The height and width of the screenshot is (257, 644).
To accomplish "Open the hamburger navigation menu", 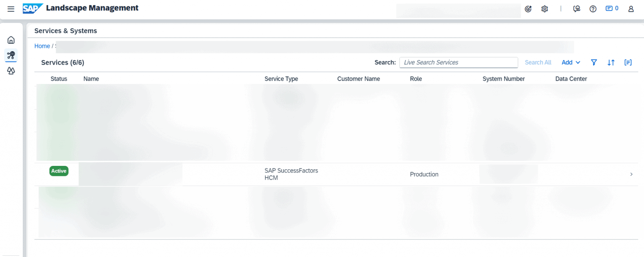I will click(11, 8).
